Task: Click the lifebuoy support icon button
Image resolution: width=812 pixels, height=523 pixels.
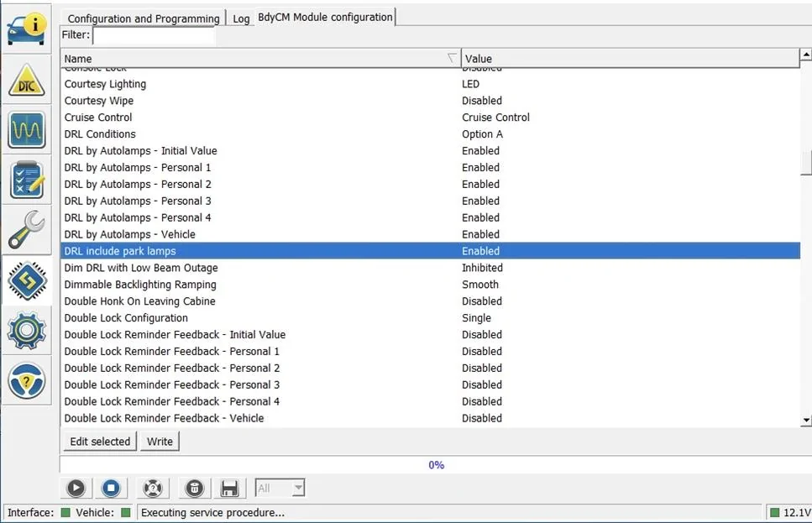Action: click(x=153, y=488)
